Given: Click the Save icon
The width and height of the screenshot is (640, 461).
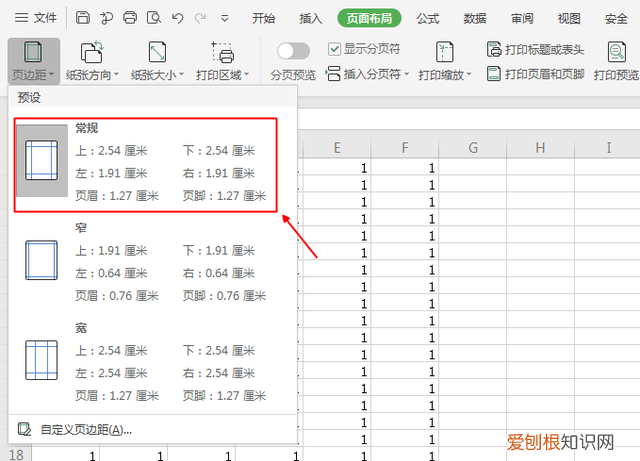Looking at the screenshot, I should [x=83, y=18].
